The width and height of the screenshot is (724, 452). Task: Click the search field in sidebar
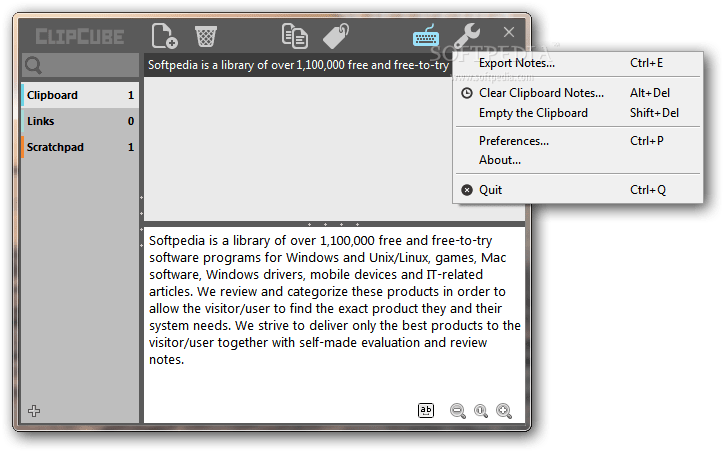pos(80,65)
